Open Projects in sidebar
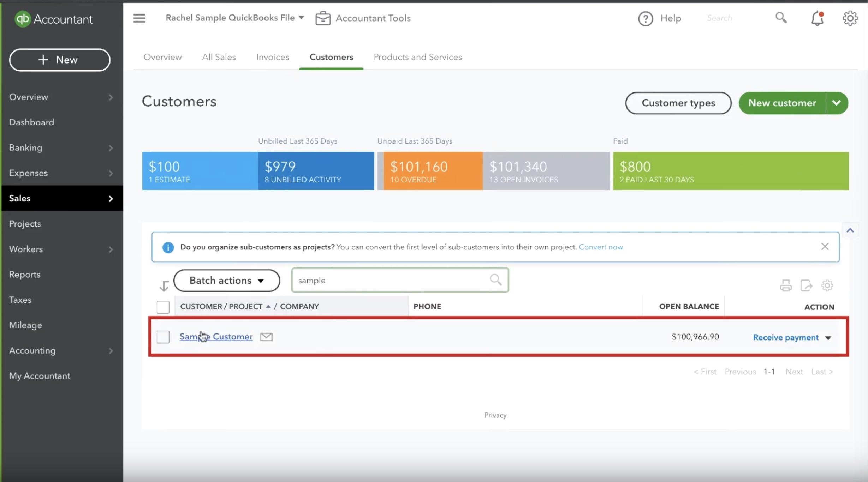Viewport: 868px width, 482px height. 25,224
